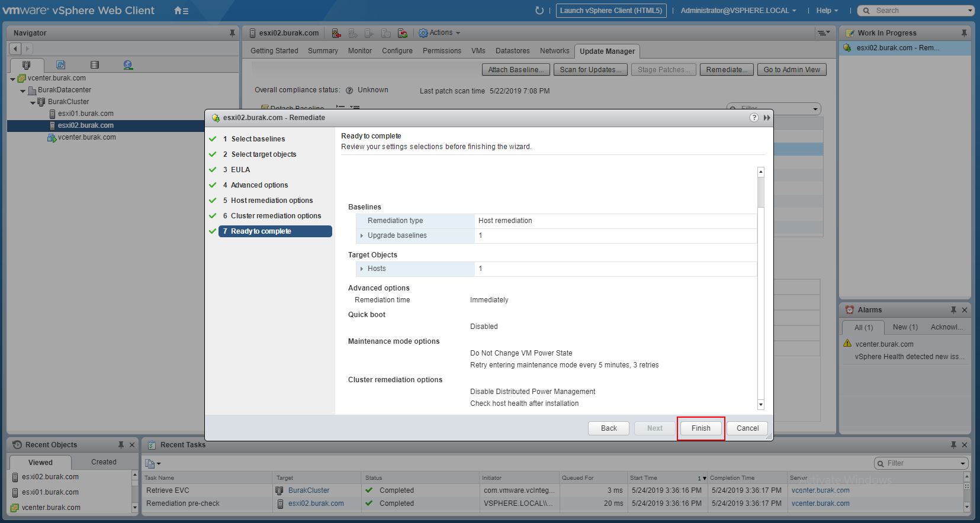Minimize wizard with double-arrow icon

coord(767,118)
